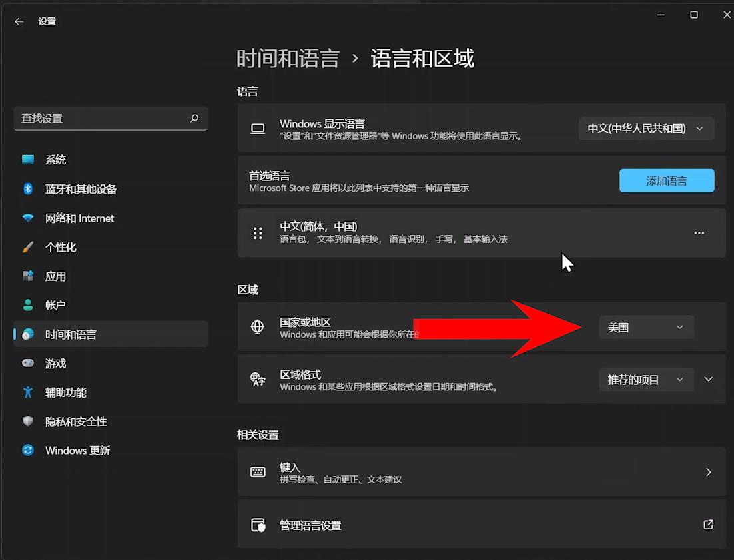Select 系统 in the settings sidebar
Viewport: 734px width, 560px height.
pyautogui.click(x=55, y=160)
